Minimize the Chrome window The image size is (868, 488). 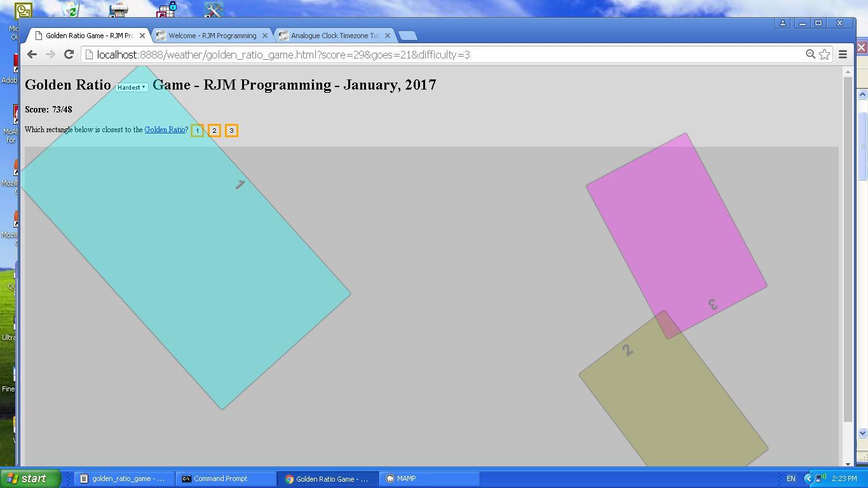pyautogui.click(x=802, y=23)
